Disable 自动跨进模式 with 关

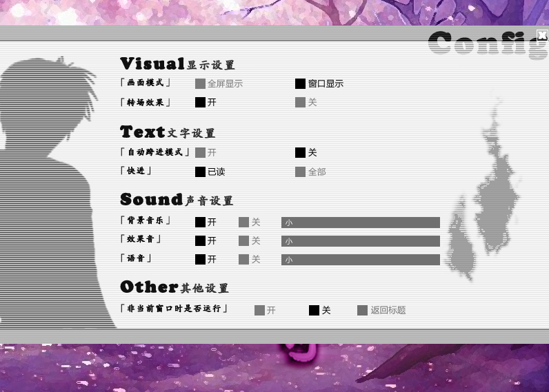click(306, 152)
